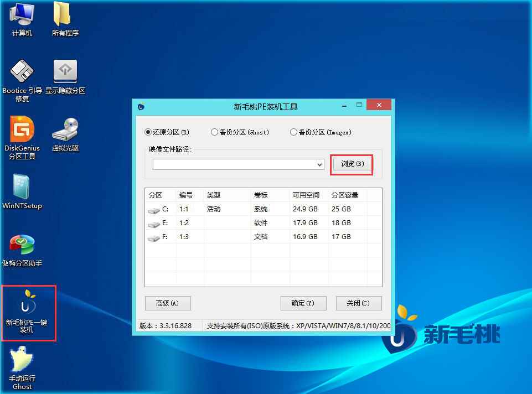Confirm with the 确定 (Y) button

(303, 303)
